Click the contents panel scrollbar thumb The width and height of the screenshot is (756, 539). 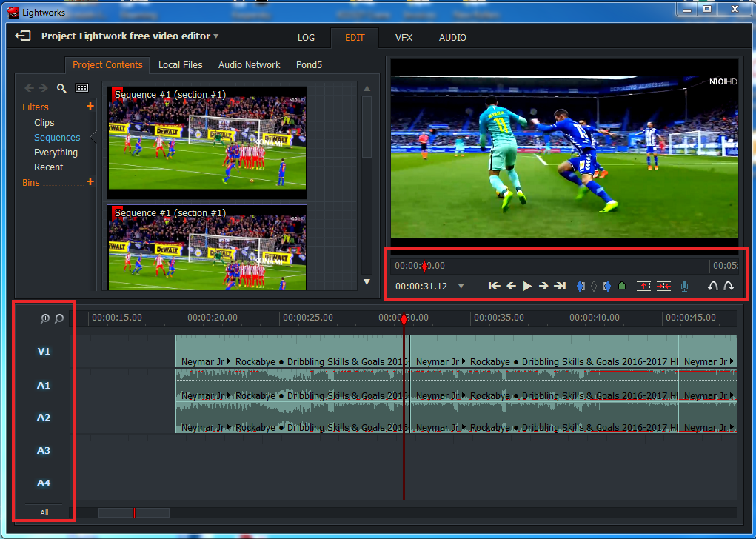pos(367,127)
